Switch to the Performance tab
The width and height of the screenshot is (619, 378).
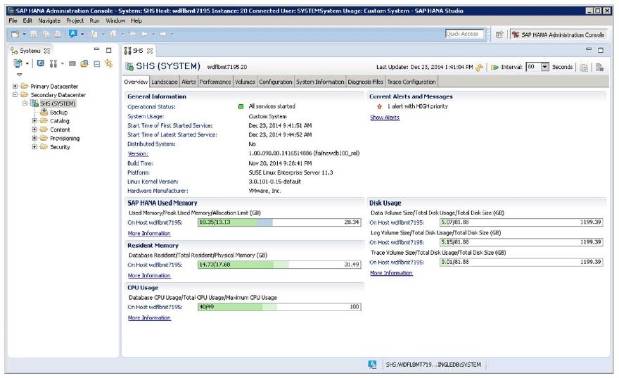pos(215,82)
